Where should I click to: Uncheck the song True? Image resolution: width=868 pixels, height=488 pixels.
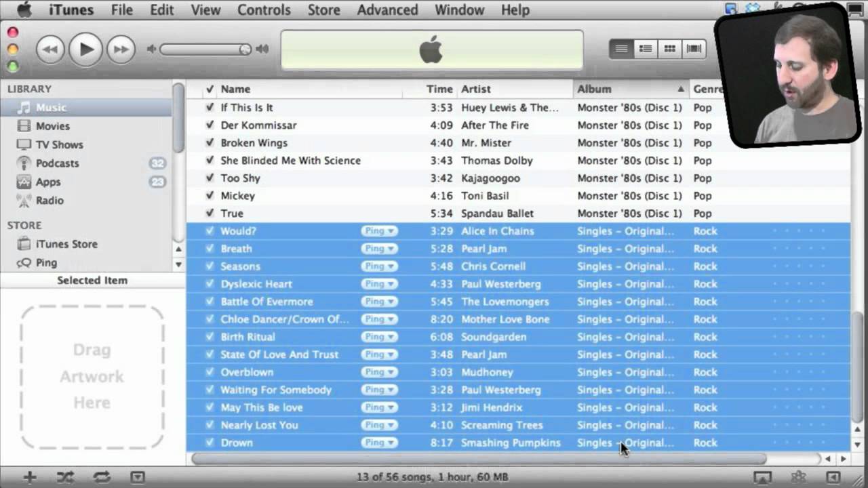point(210,213)
